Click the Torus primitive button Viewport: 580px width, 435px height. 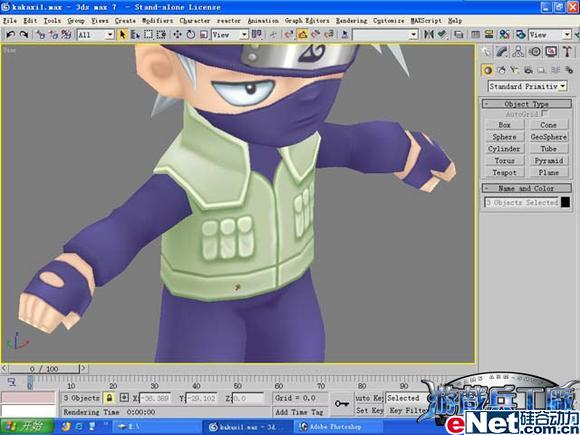504,161
